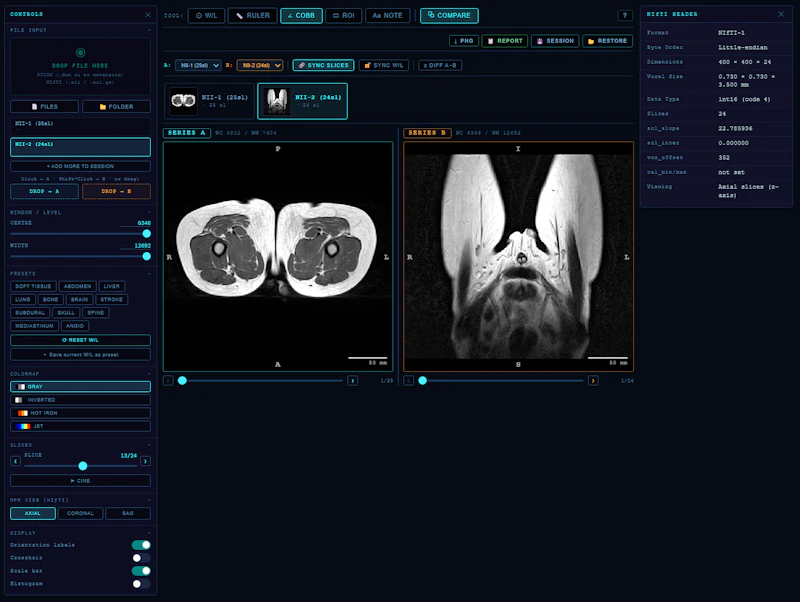Viewport: 800px width, 602px height.
Task: Previous slice arrow under Series A
Action: tap(168, 381)
